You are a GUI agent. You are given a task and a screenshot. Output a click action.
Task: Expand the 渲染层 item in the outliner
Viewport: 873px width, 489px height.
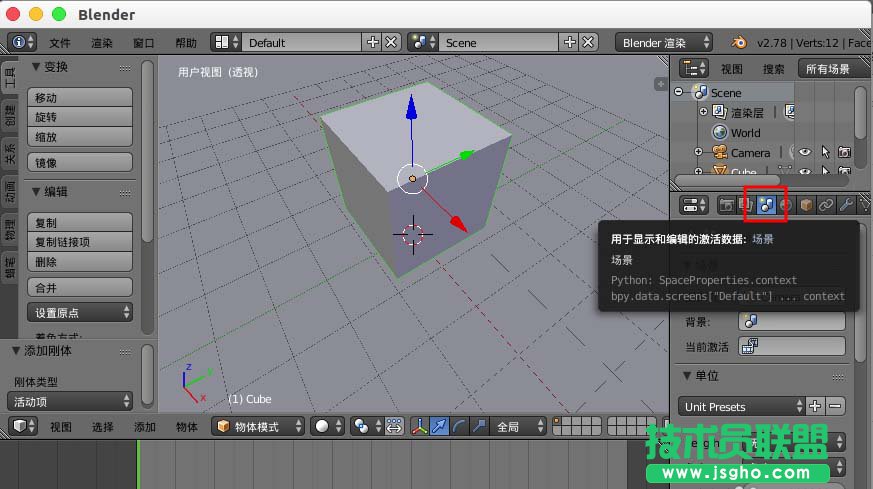pyautogui.click(x=703, y=111)
